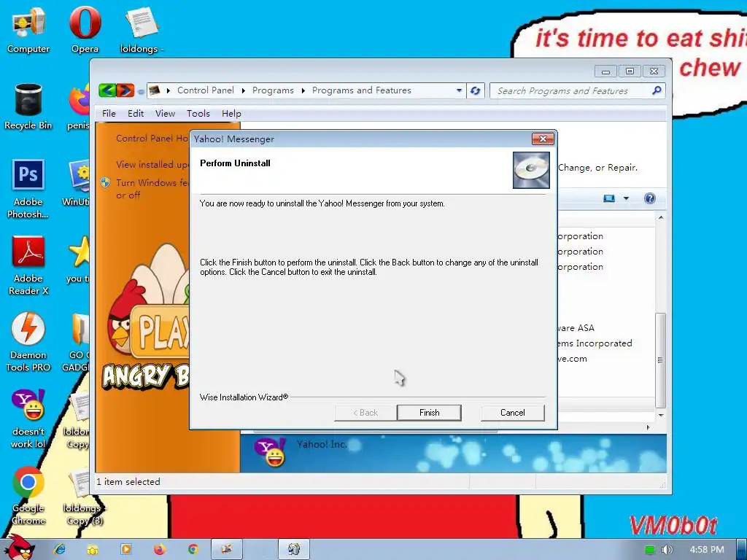Launch Opera from the desktop
The height and width of the screenshot is (560, 747).
[85, 30]
